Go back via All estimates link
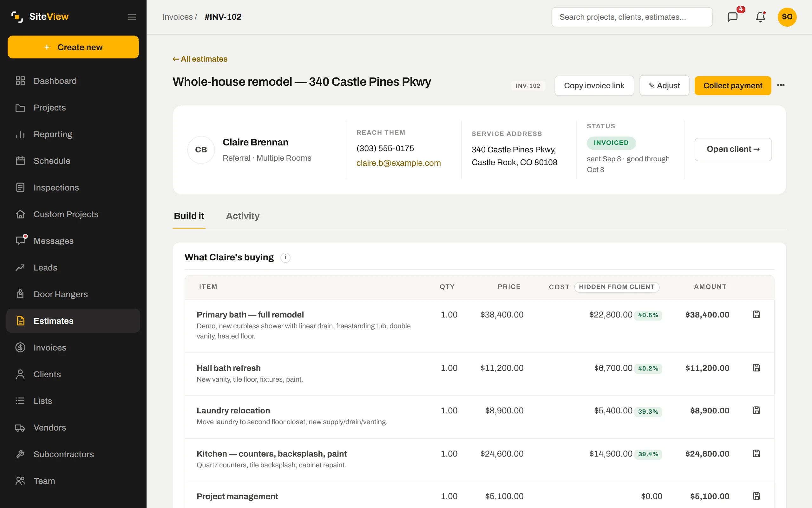Screen dimensions: 812x508 [x=200, y=59]
